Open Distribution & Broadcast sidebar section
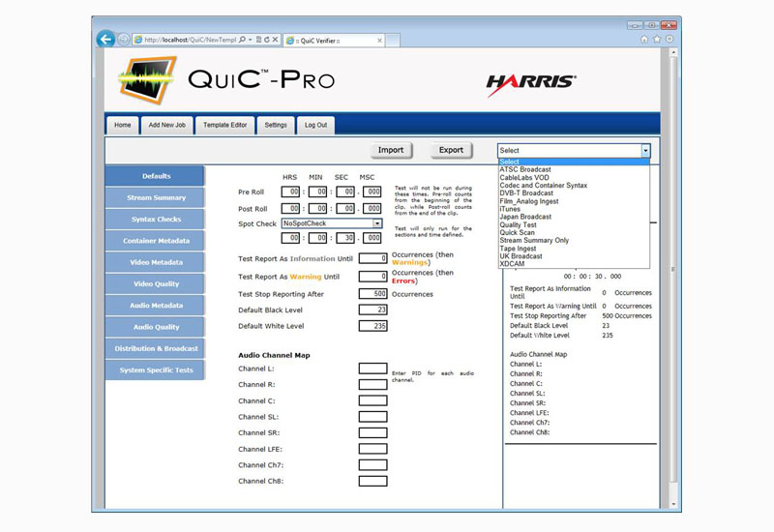 click(x=155, y=349)
